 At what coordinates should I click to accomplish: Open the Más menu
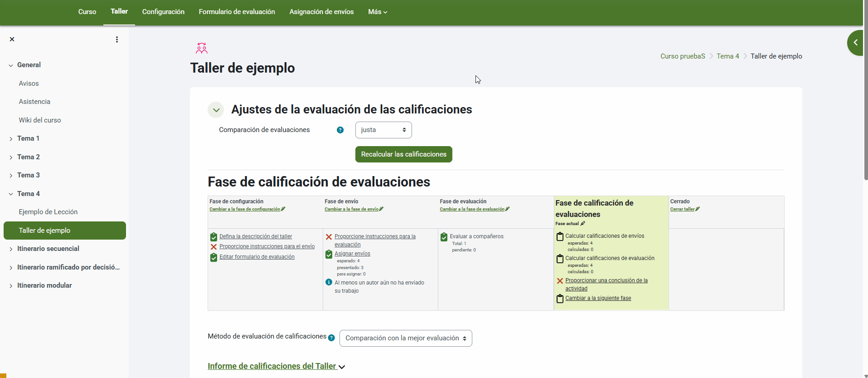pyautogui.click(x=378, y=12)
